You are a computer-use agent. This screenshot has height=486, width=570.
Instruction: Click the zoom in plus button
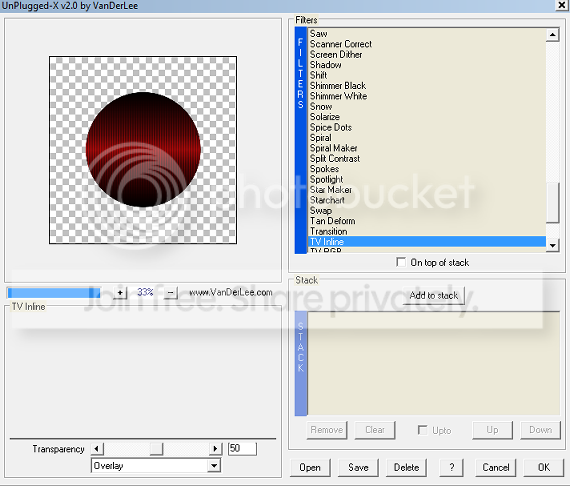(x=120, y=292)
